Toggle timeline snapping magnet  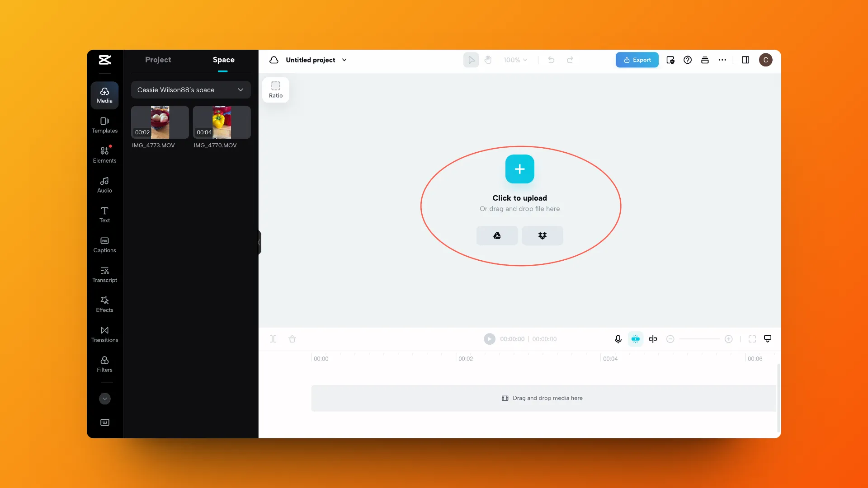(635, 339)
